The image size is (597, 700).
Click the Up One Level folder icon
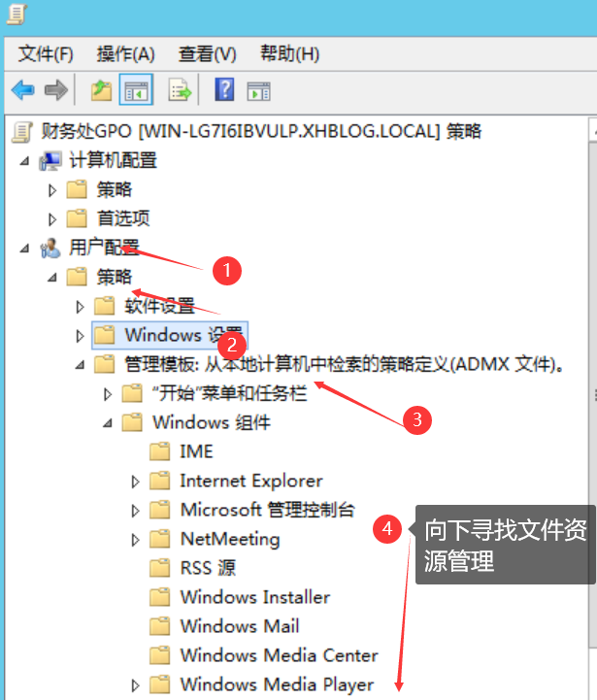(101, 90)
